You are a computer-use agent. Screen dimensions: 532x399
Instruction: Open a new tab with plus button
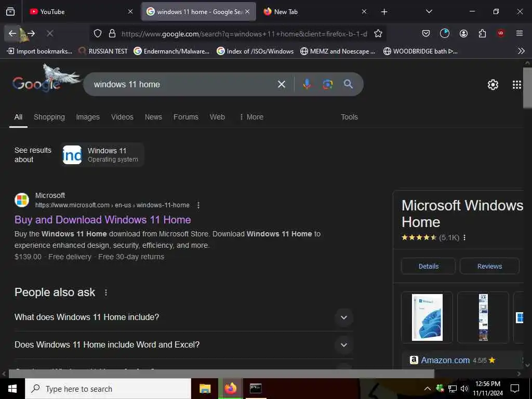[384, 12]
